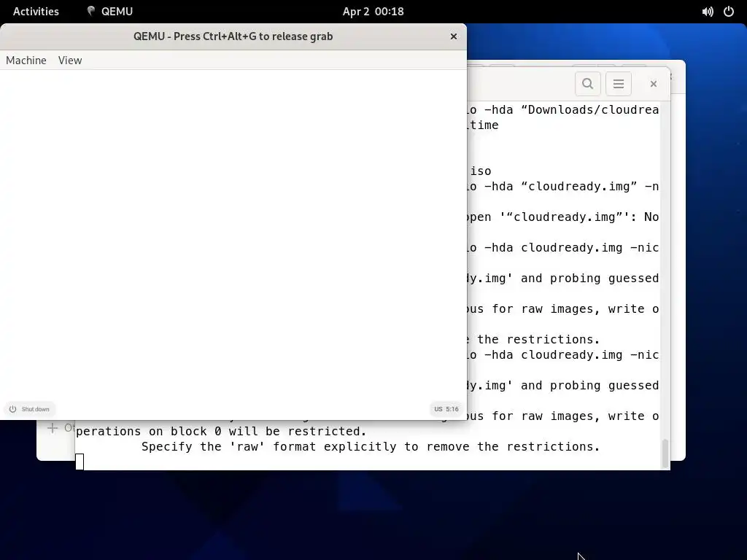Click 'Specify the 'raw' format explicitly' line
The height and width of the screenshot is (560, 747).
coord(370,447)
